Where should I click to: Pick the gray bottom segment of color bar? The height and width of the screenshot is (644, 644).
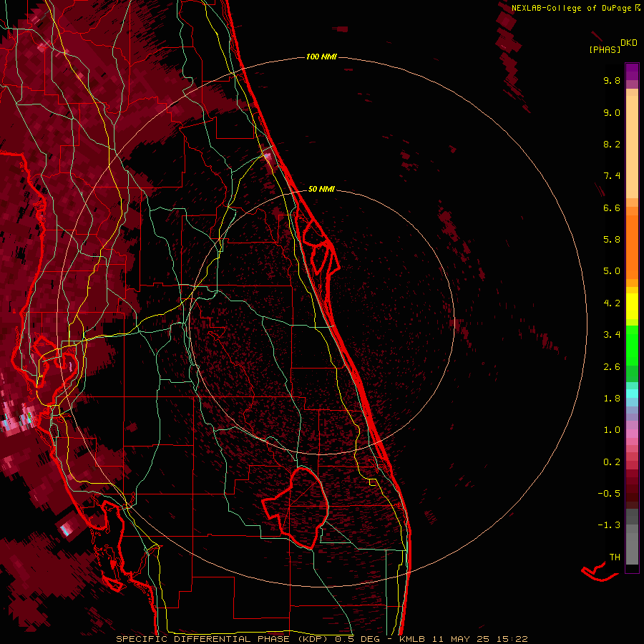(632, 549)
